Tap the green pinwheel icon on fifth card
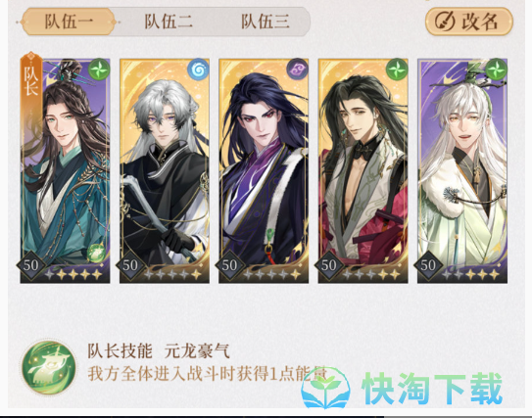Screen dimensions: 532x418 (496, 70)
